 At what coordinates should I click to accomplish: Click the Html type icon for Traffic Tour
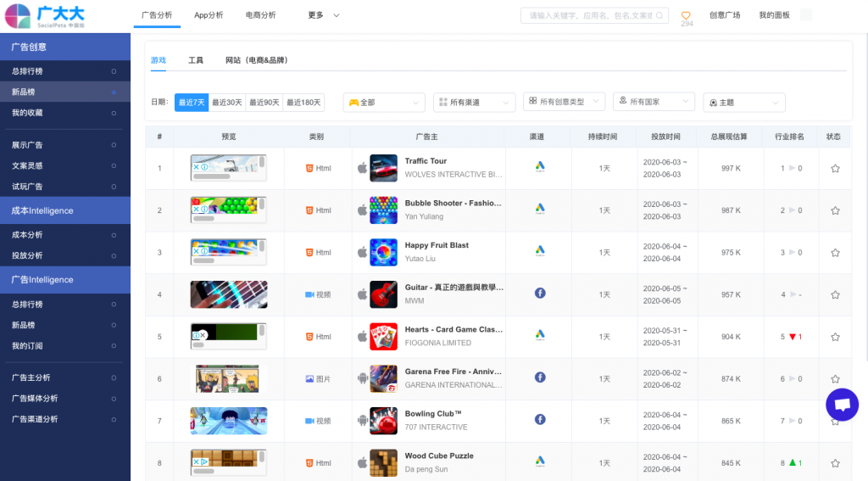[309, 169]
